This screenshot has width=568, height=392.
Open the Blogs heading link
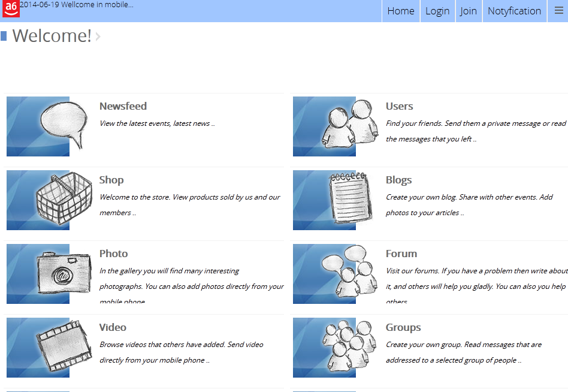click(398, 180)
